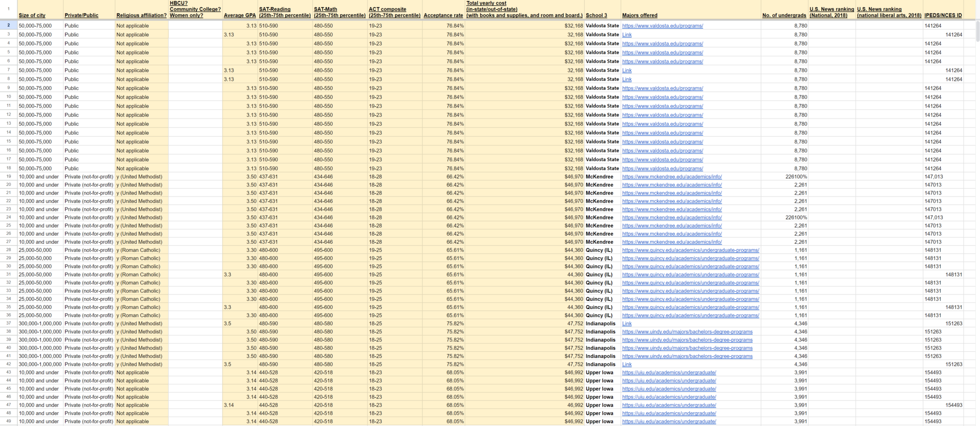Select the '3.5' GPA cell in row 42

click(x=240, y=364)
